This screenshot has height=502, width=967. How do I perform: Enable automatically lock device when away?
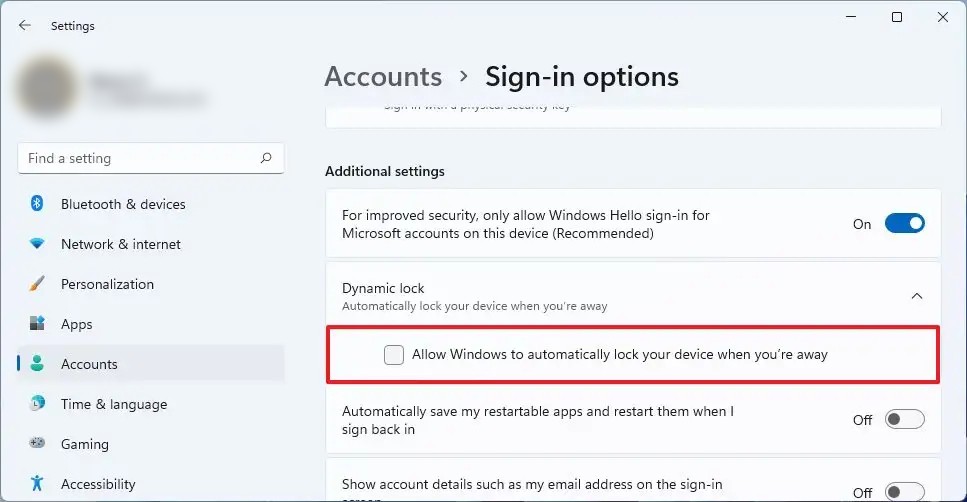click(x=393, y=355)
